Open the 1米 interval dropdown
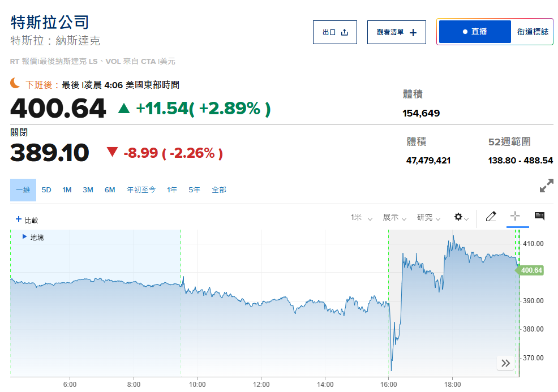Image resolution: width=558 pixels, height=392 pixels. [x=362, y=217]
